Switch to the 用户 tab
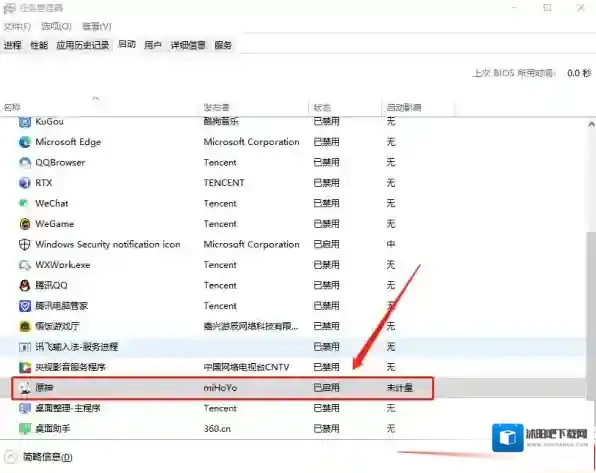 (x=153, y=45)
